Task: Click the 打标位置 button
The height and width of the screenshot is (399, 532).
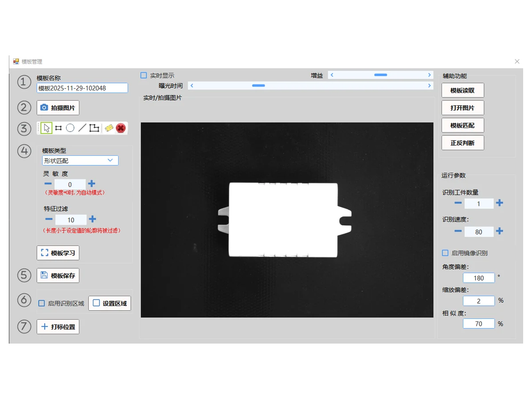Action: click(58, 327)
